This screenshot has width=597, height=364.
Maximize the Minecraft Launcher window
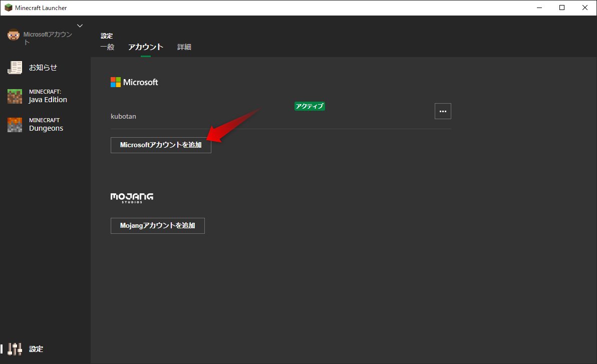point(562,8)
